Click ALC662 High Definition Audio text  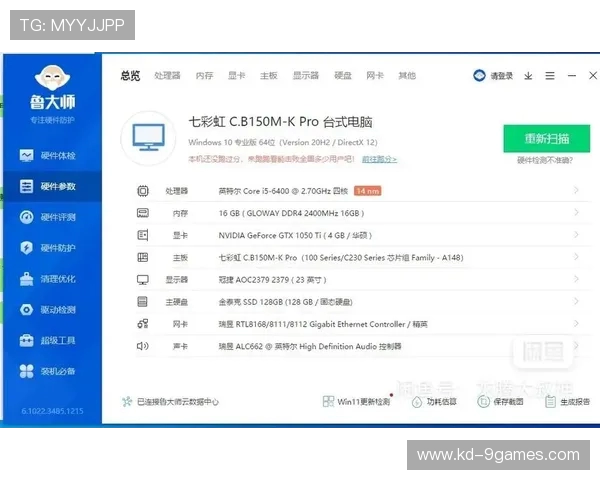click(310, 346)
